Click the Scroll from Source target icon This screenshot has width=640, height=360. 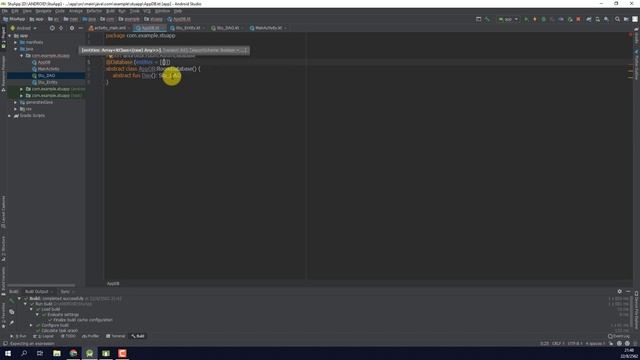pos(52,28)
